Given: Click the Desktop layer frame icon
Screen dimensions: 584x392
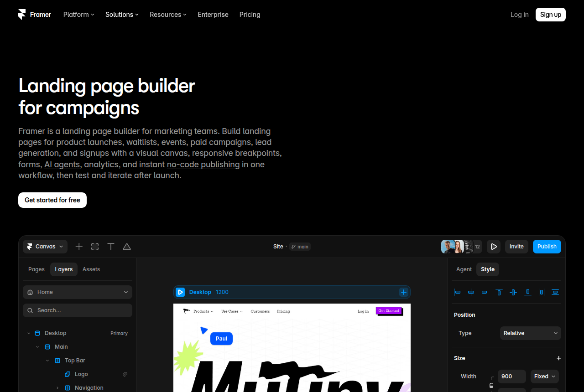Looking at the screenshot, I should (x=37, y=333).
